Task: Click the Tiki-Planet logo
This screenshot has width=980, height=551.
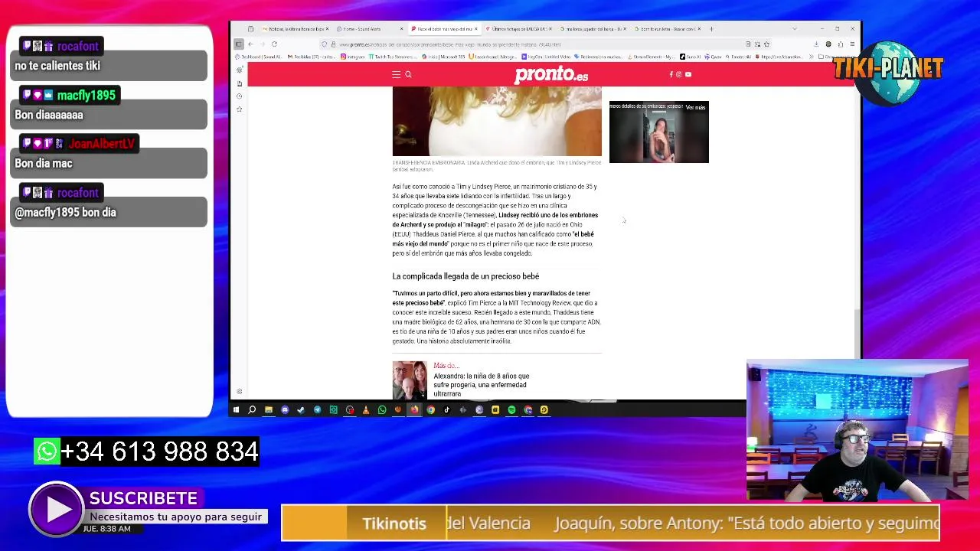Action: (x=888, y=73)
